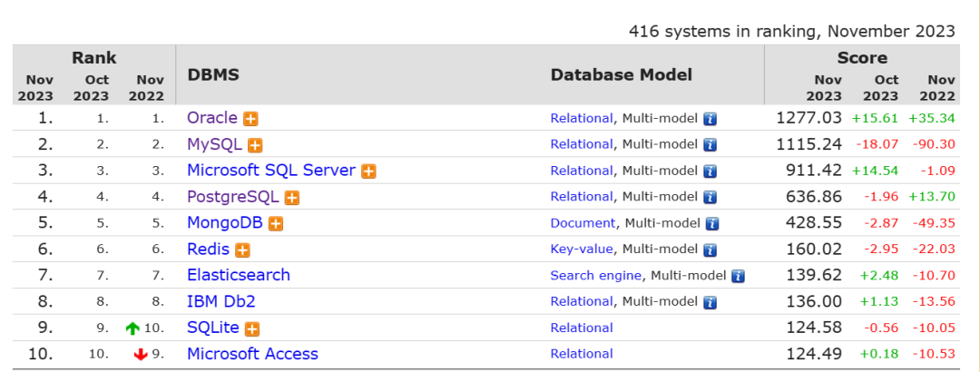Click the 139.62 score value
980x372 pixels.
(814, 276)
